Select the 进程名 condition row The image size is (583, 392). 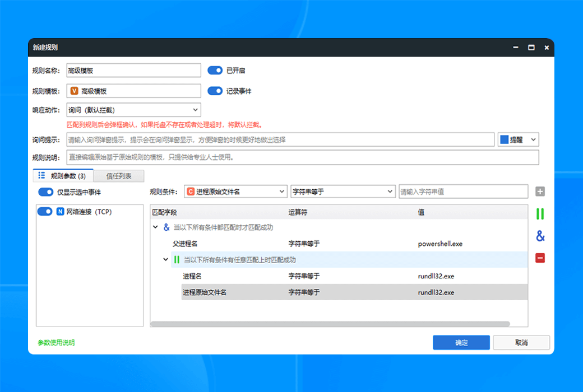[x=355, y=276]
